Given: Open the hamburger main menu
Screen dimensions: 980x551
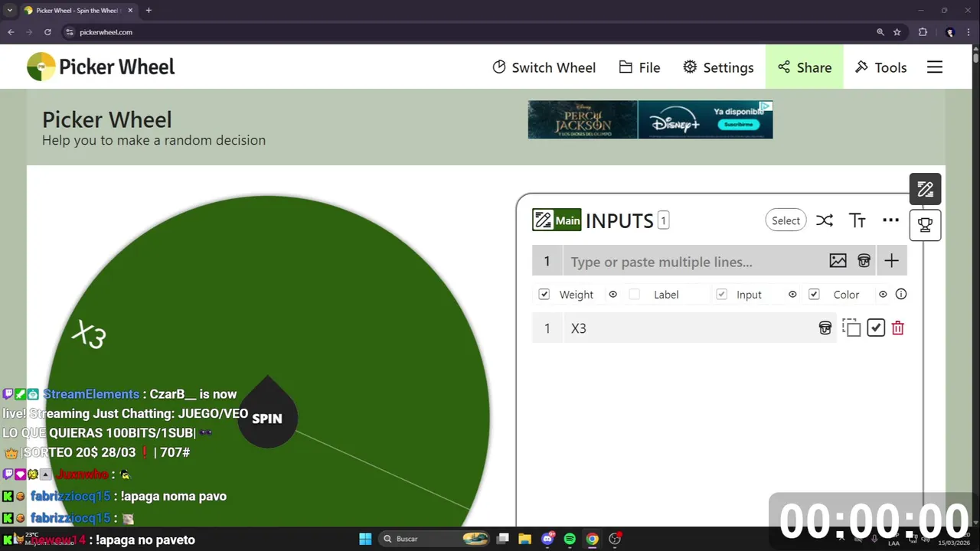Looking at the screenshot, I should (x=935, y=67).
